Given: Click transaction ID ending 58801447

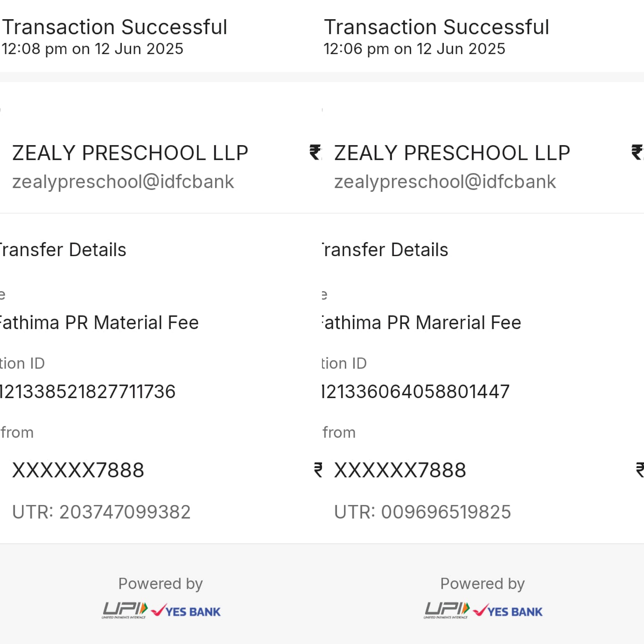Looking at the screenshot, I should point(416,391).
